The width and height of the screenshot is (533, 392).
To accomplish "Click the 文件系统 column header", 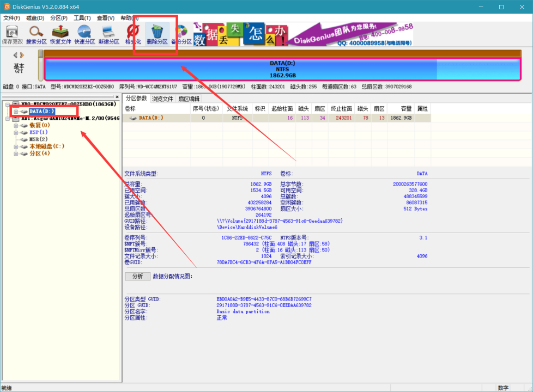I will click(237, 109).
